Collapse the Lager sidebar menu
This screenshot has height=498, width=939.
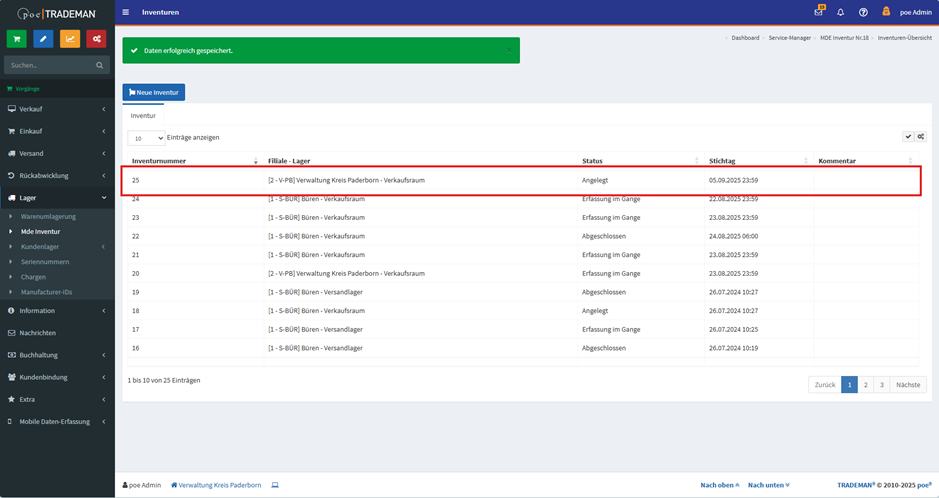pos(57,198)
